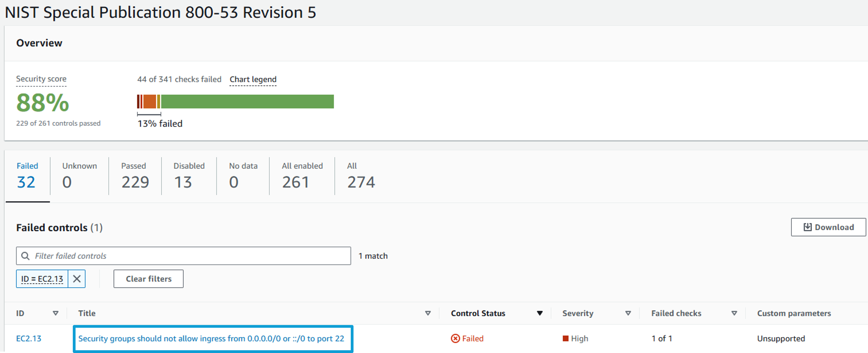
Task: Focus the Filter failed controls field
Action: click(x=183, y=256)
